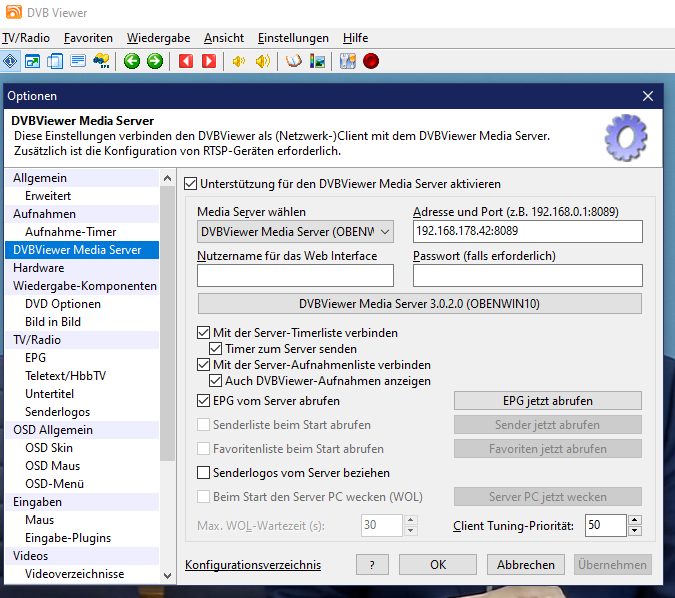
Task: Click Favoritenliste beim Start abrufen checkbox
Action: [204, 449]
